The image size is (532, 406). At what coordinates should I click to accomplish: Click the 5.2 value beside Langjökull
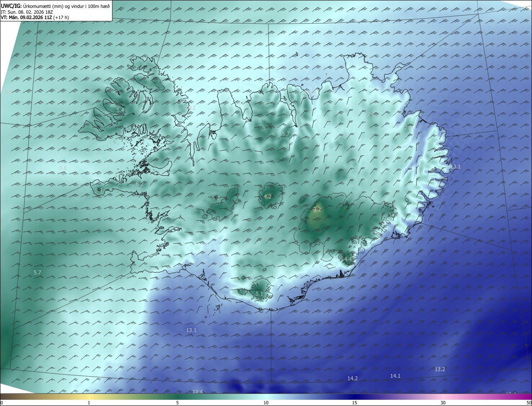216,198
